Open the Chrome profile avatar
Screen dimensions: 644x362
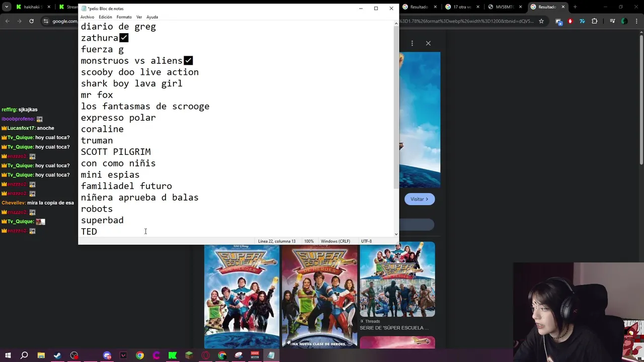(x=624, y=21)
